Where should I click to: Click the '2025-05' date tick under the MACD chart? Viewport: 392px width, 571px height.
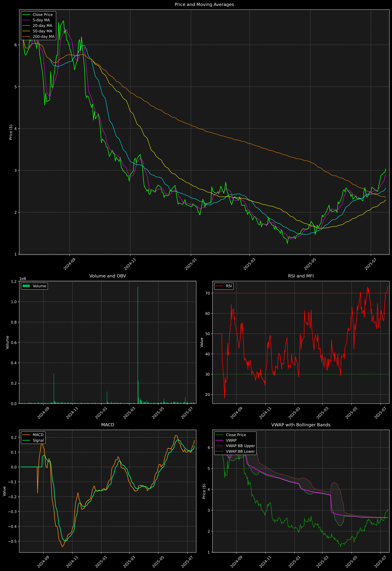[158, 562]
